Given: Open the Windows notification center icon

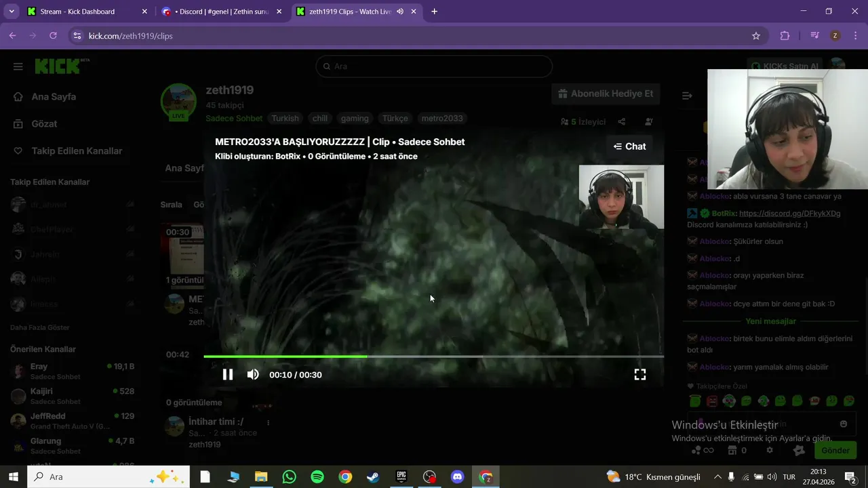Looking at the screenshot, I should click(850, 476).
